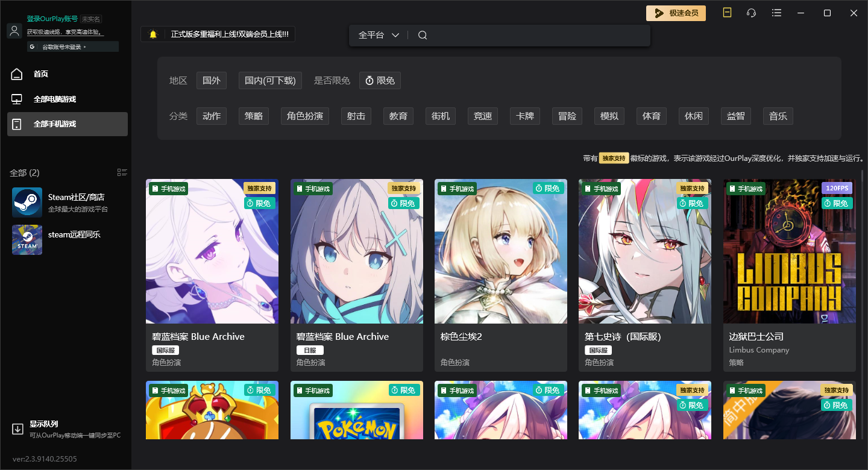The width and height of the screenshot is (868, 470).
Task: Toggle the game list view icon
Action: [x=122, y=173]
